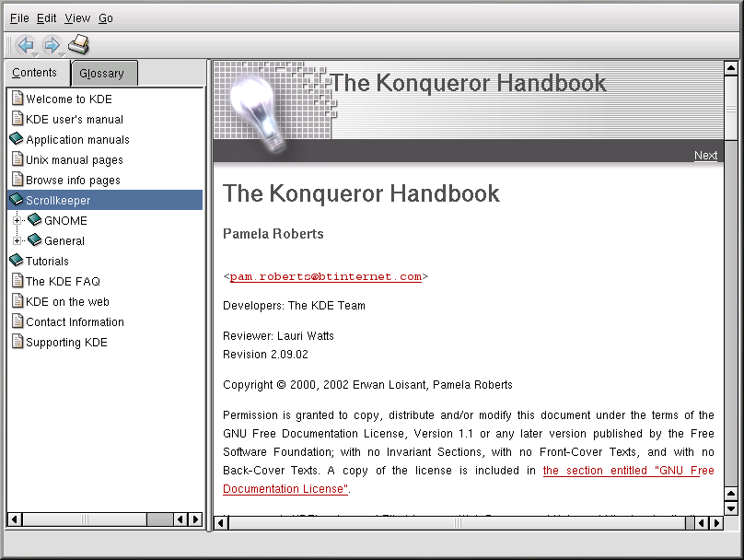
Task: Follow the Next link in header
Action: point(705,156)
